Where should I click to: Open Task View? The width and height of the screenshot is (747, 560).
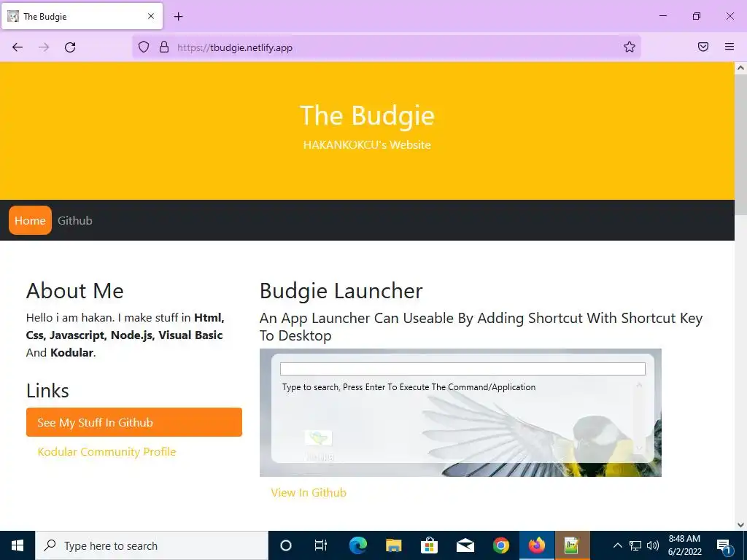[321, 545]
